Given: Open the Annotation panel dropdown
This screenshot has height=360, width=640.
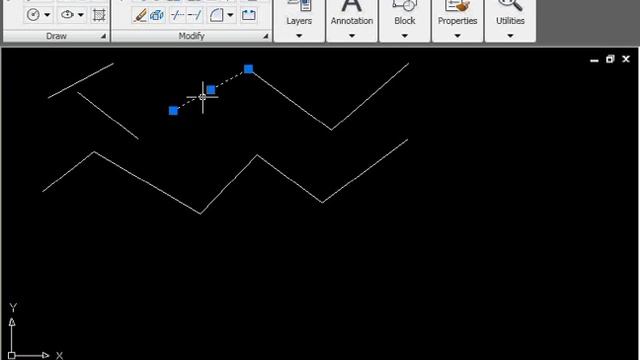Looking at the screenshot, I should (352, 36).
